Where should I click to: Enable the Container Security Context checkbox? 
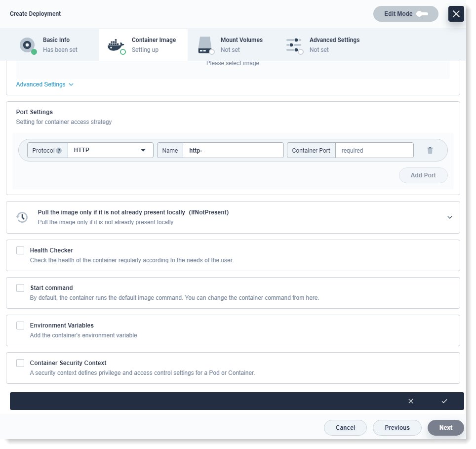(20, 363)
